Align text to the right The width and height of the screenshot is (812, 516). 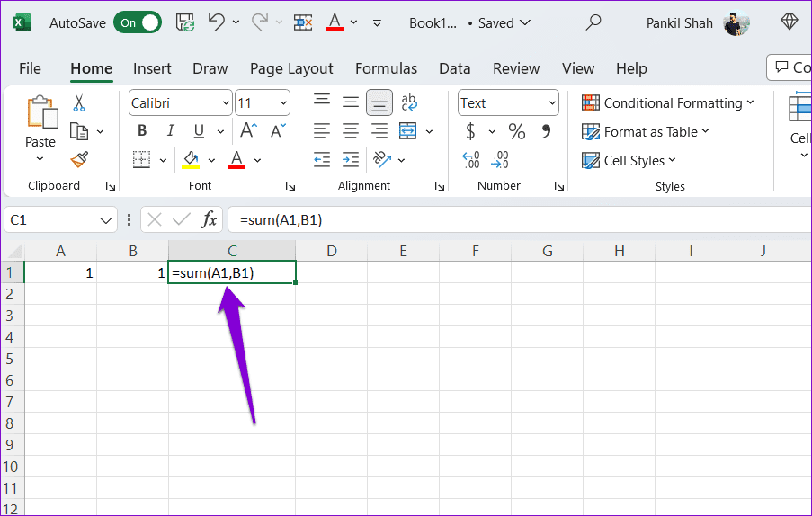pyautogui.click(x=379, y=131)
